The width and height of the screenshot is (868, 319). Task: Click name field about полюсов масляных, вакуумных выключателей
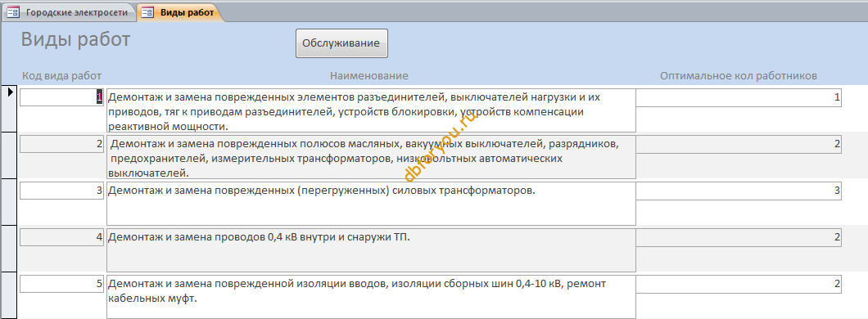(x=372, y=157)
